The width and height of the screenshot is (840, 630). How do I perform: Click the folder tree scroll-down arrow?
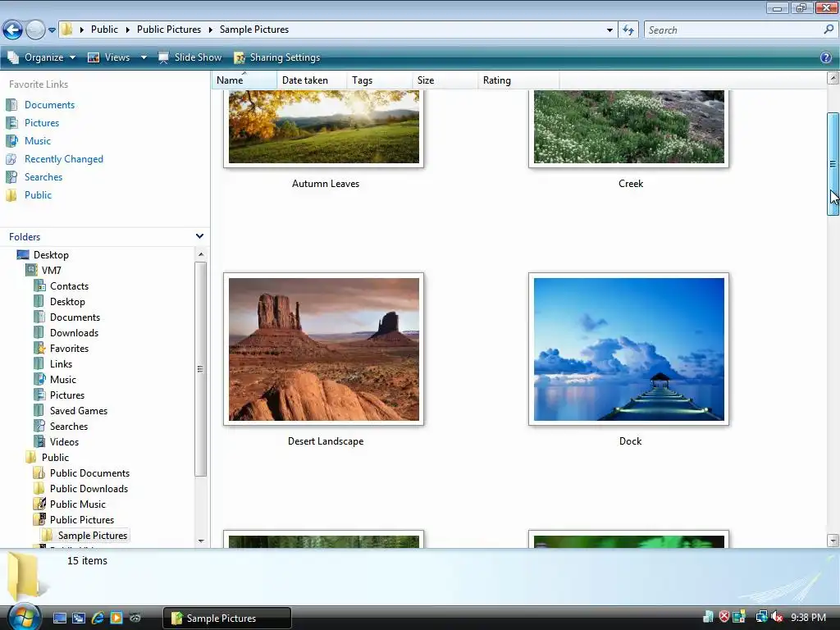coord(200,541)
